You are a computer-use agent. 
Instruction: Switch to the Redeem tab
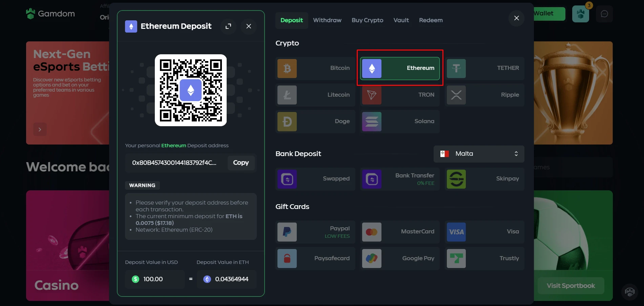click(431, 20)
